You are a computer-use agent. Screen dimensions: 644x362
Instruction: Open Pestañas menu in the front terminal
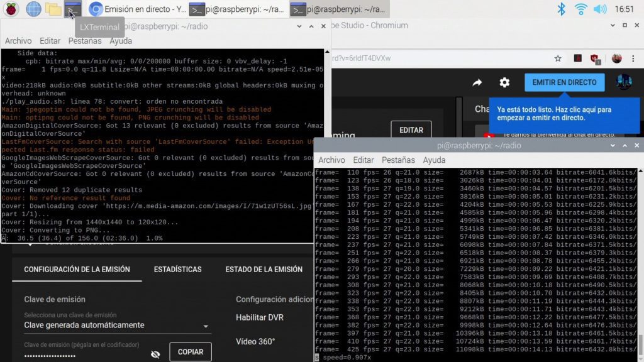[x=398, y=160]
